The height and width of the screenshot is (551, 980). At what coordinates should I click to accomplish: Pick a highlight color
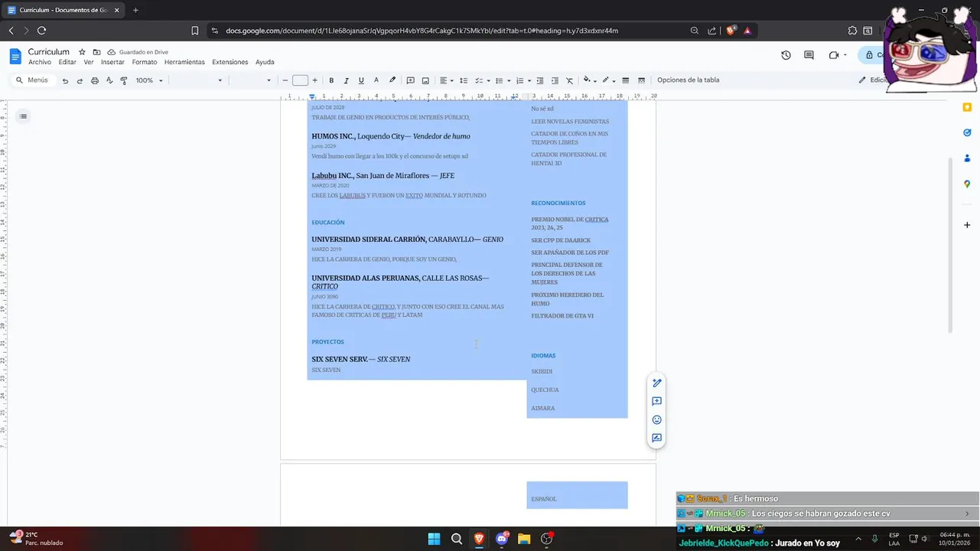[392, 80]
